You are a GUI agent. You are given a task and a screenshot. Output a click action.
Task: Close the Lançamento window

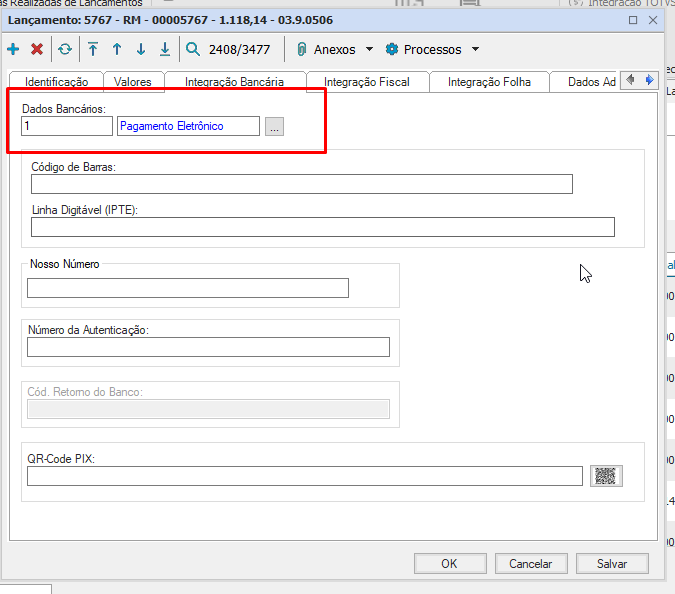tap(653, 20)
